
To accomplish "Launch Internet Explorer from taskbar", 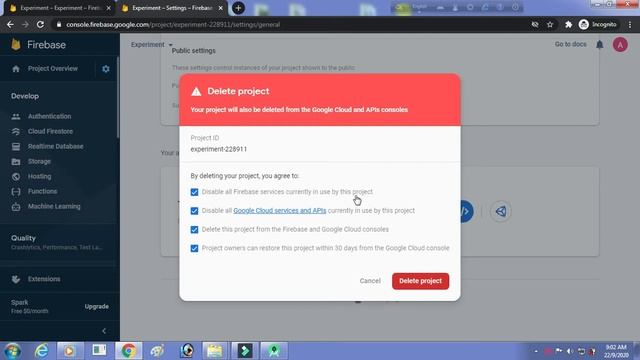I will (x=41, y=351).
